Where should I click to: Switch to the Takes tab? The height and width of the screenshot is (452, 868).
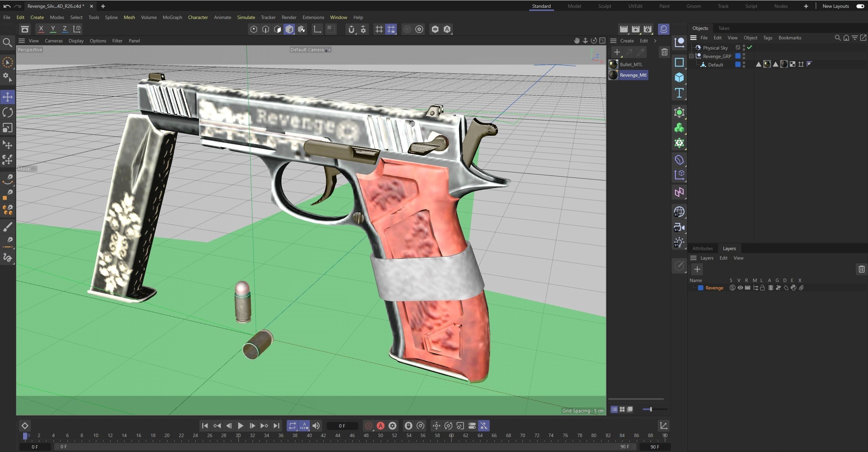point(724,28)
